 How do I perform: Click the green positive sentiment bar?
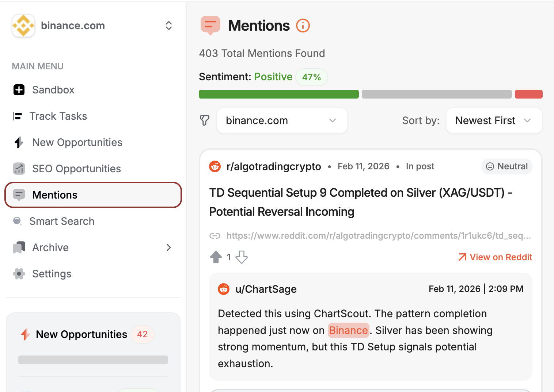[x=279, y=94]
